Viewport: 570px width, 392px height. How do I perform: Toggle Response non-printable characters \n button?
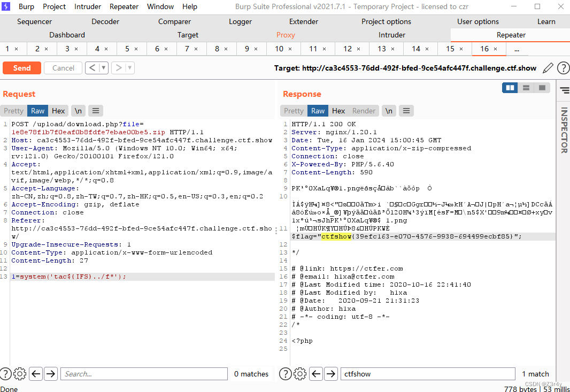click(389, 111)
